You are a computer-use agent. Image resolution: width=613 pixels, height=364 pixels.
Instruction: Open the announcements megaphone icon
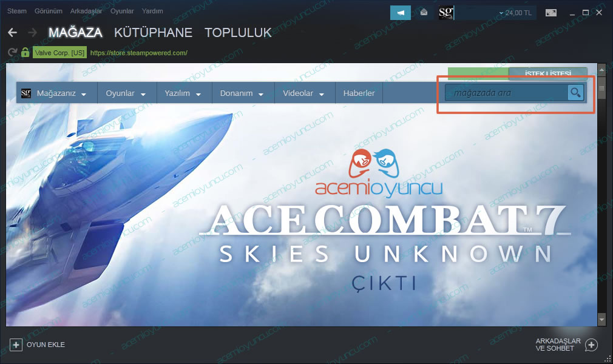(401, 13)
